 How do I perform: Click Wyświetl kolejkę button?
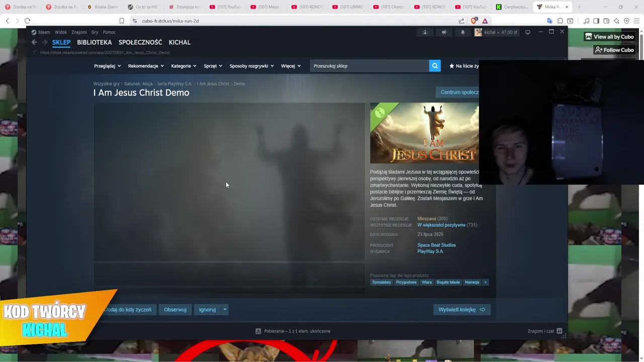click(461, 310)
